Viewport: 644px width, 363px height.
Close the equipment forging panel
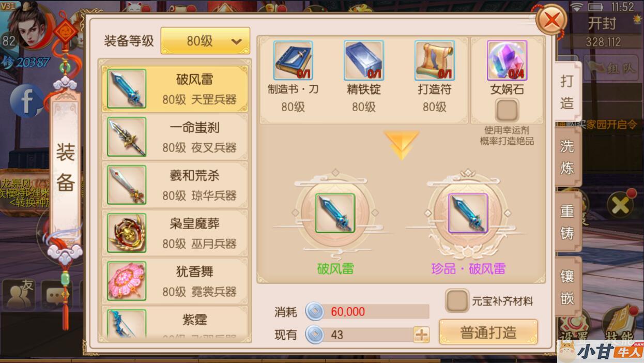[x=551, y=21]
